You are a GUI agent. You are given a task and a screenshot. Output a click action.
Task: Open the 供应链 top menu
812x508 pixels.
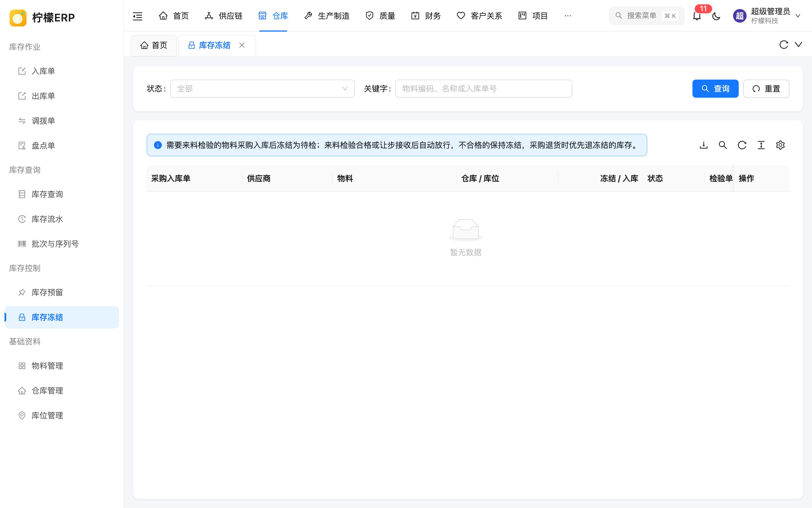coord(224,16)
